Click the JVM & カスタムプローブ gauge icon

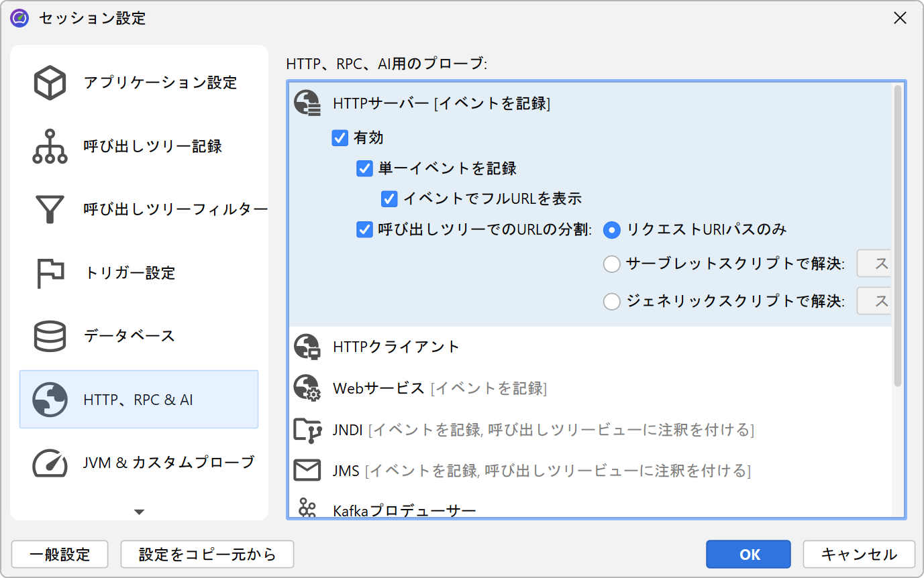[50, 462]
